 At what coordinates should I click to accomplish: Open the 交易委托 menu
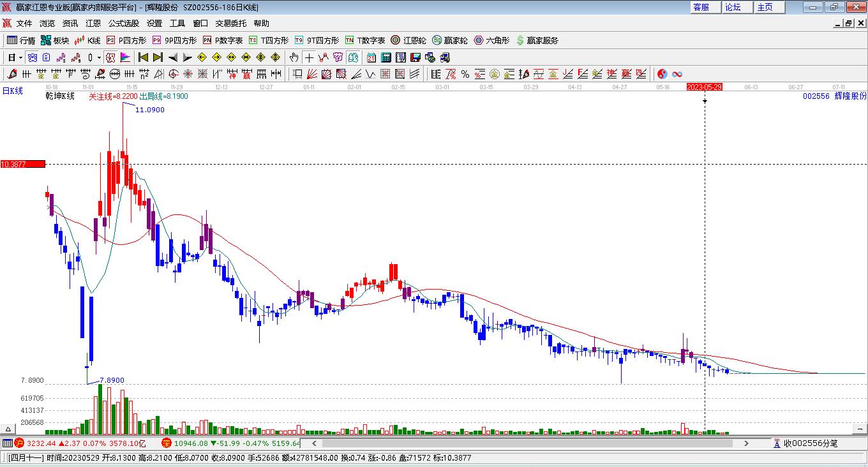[x=230, y=24]
